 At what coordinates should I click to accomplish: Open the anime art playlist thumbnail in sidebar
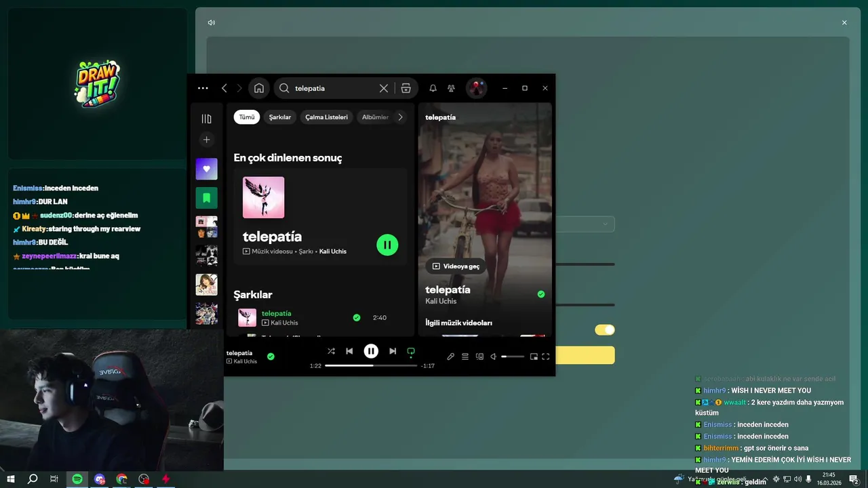coord(207,314)
